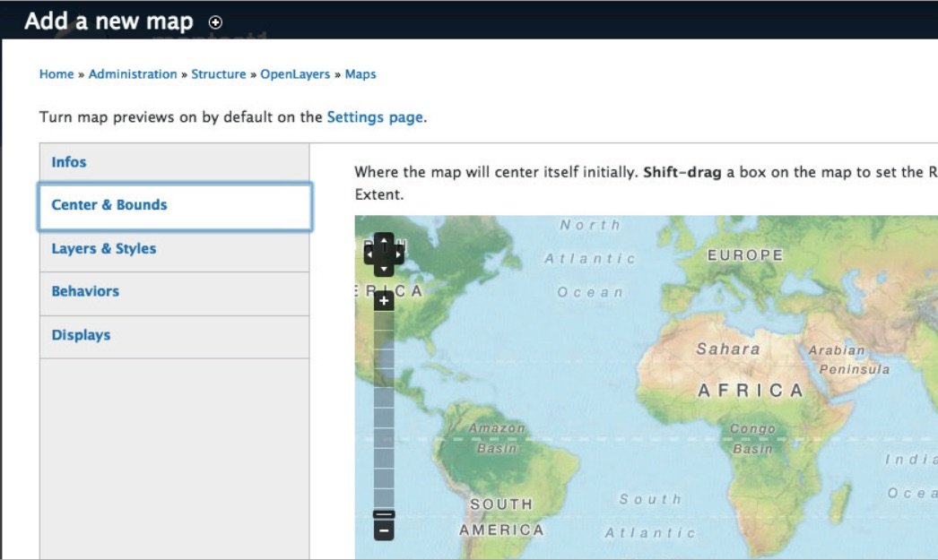
Task: Switch to the Layers & Styles tab
Action: [x=104, y=249]
